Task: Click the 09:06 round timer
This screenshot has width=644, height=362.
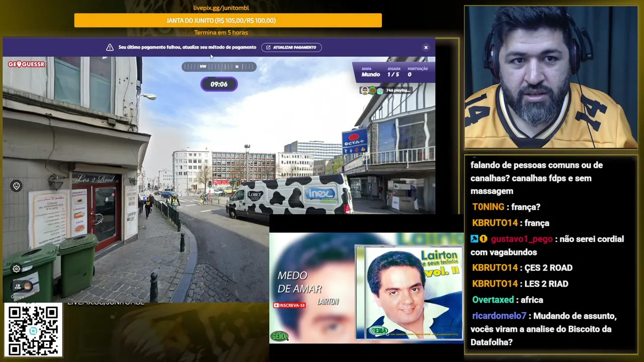Action: tap(219, 84)
